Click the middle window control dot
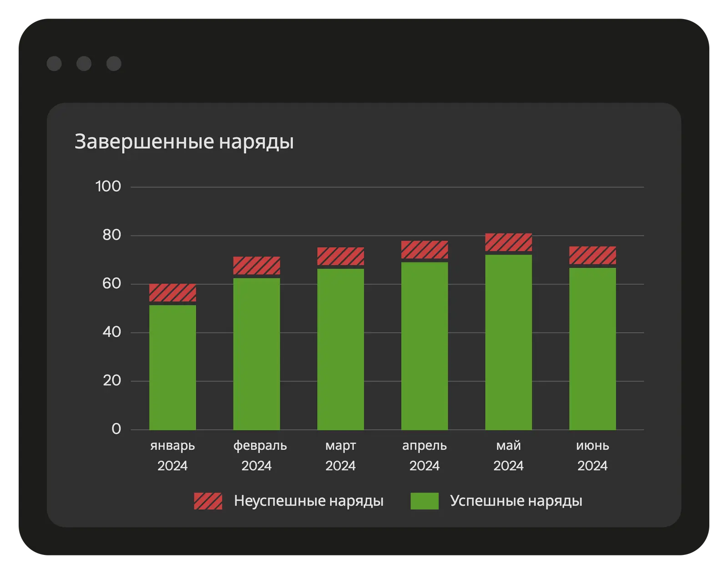This screenshot has height=574, width=728. (x=84, y=64)
